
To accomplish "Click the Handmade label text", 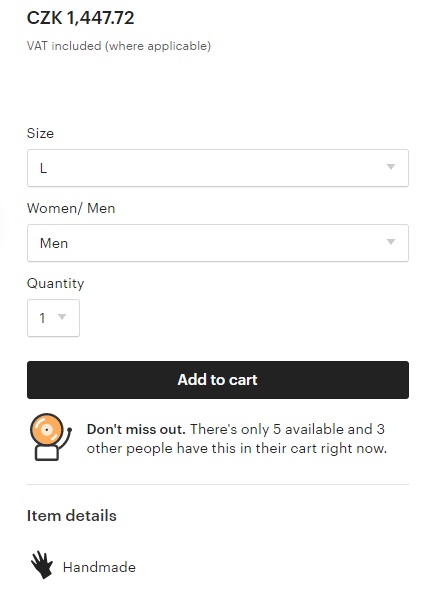I will 99,567.
